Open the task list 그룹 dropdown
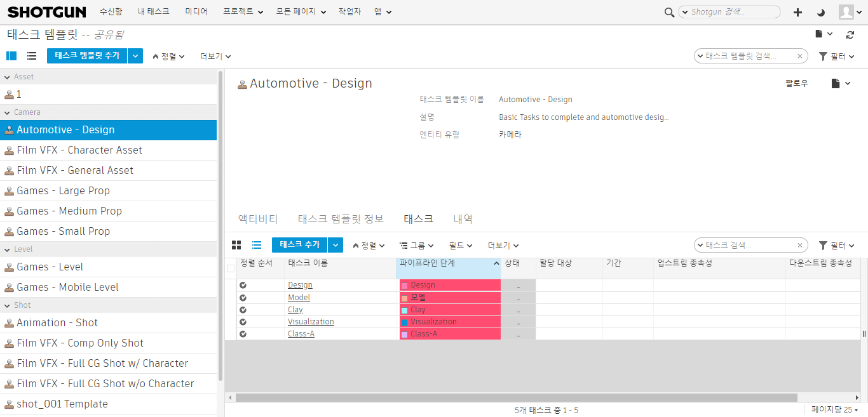 click(x=416, y=246)
